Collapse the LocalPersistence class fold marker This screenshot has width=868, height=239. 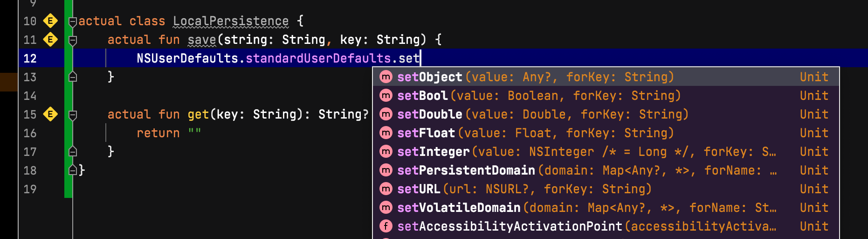pos(73,22)
